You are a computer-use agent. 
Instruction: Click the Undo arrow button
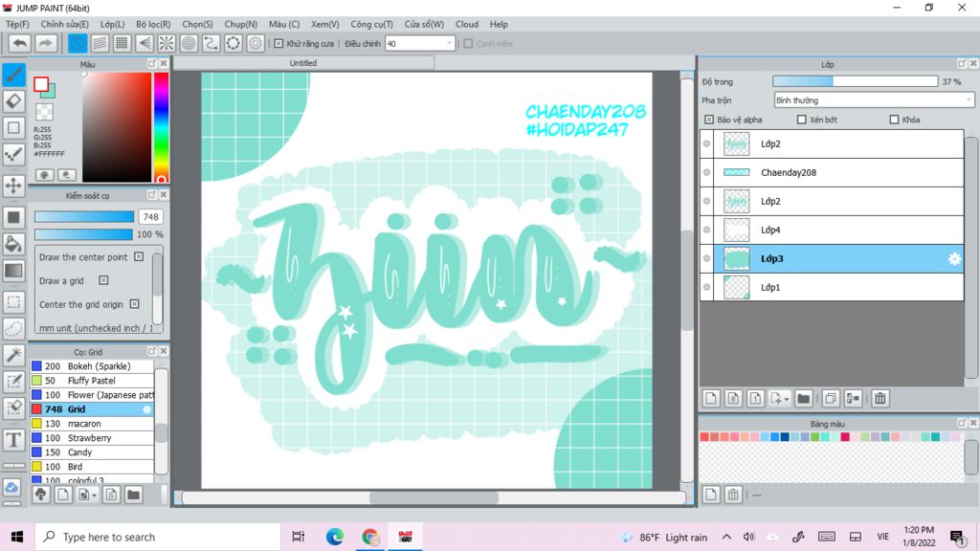click(19, 44)
